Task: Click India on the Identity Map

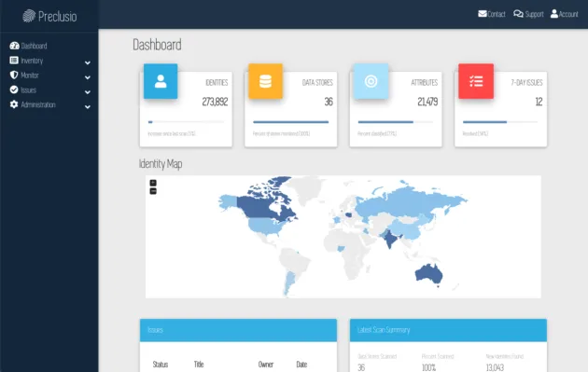Action: point(390,238)
